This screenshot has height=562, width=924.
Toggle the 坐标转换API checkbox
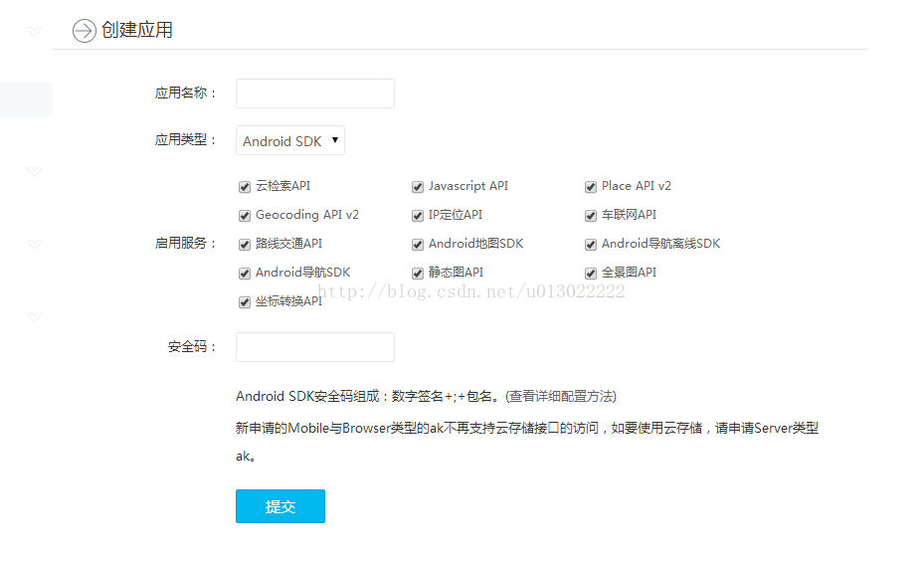coord(245,302)
